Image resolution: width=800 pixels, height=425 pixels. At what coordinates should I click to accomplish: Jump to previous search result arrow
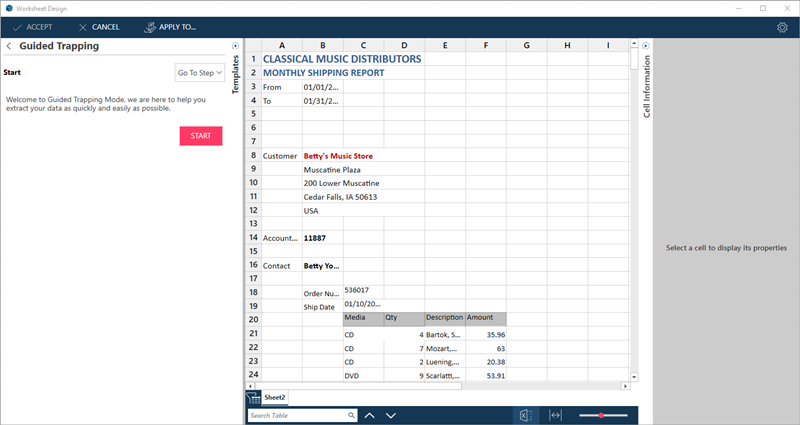point(369,415)
